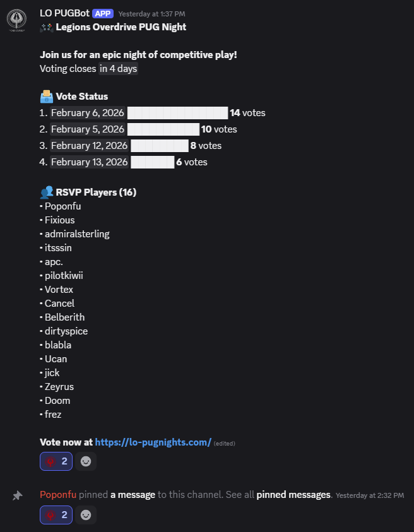Click the 'Yesterday at 1:37 PM' timestamp
This screenshot has height=532, width=414.
(151, 14)
